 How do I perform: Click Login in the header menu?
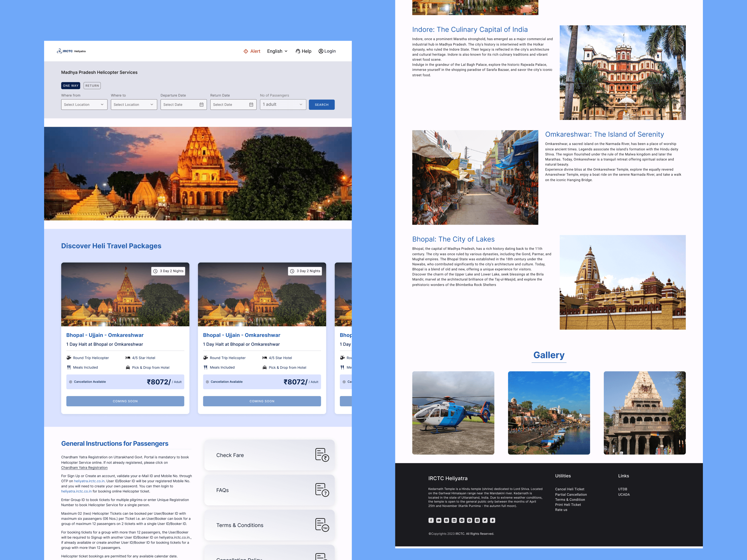pyautogui.click(x=330, y=51)
